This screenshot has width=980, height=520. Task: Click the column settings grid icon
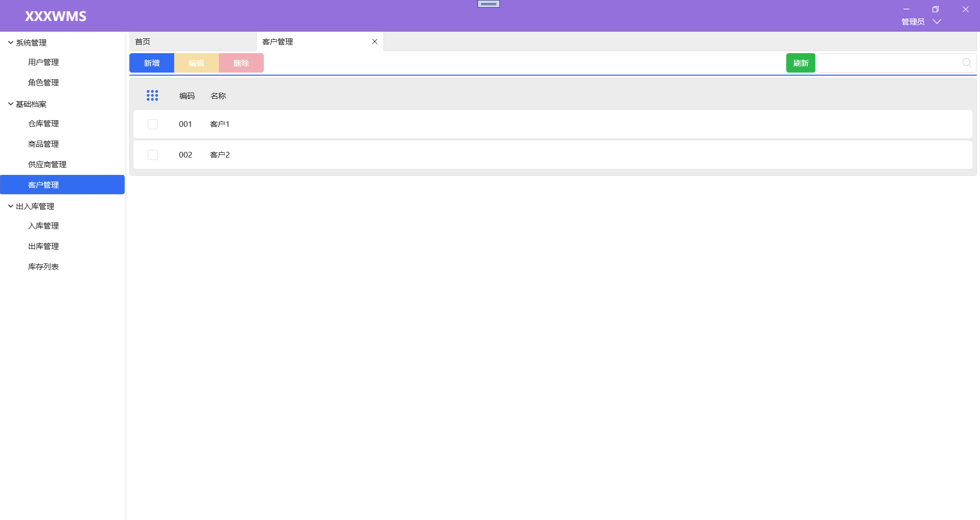(152, 96)
